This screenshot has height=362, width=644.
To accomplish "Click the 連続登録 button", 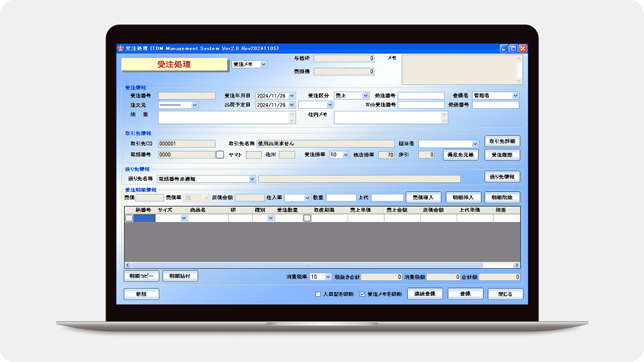I will point(425,294).
